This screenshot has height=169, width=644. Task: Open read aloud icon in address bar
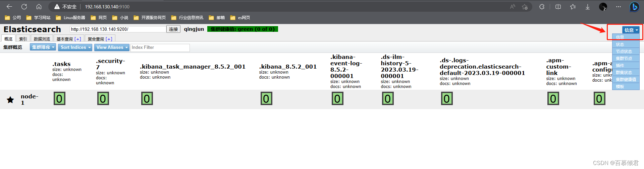pyautogui.click(x=513, y=7)
